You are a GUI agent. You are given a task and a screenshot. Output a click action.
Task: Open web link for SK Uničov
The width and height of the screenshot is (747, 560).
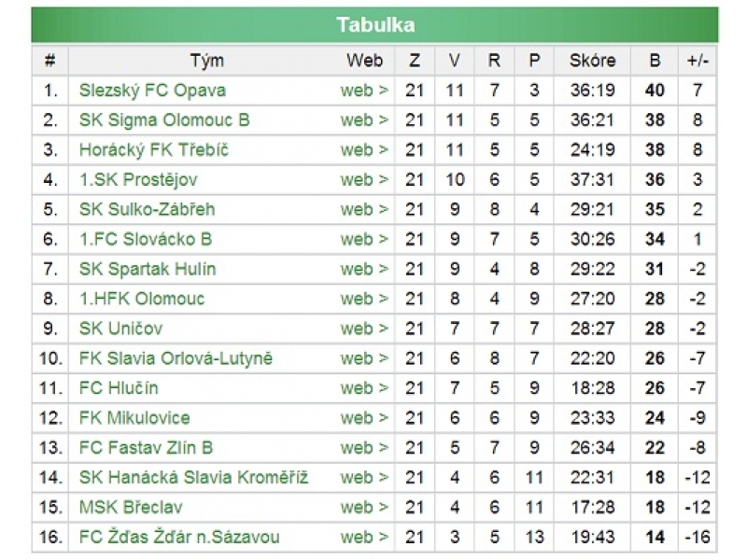[x=364, y=329]
